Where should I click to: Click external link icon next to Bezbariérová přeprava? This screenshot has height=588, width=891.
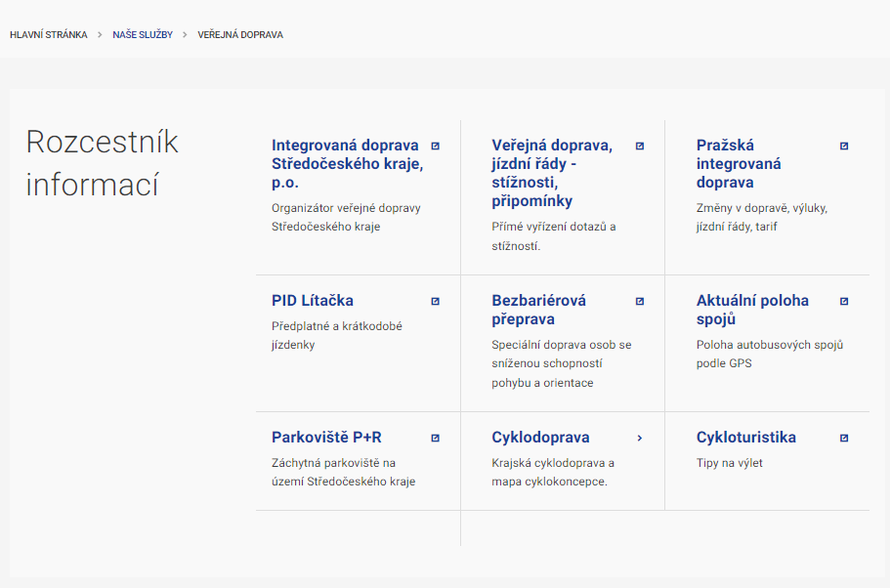[x=640, y=301]
